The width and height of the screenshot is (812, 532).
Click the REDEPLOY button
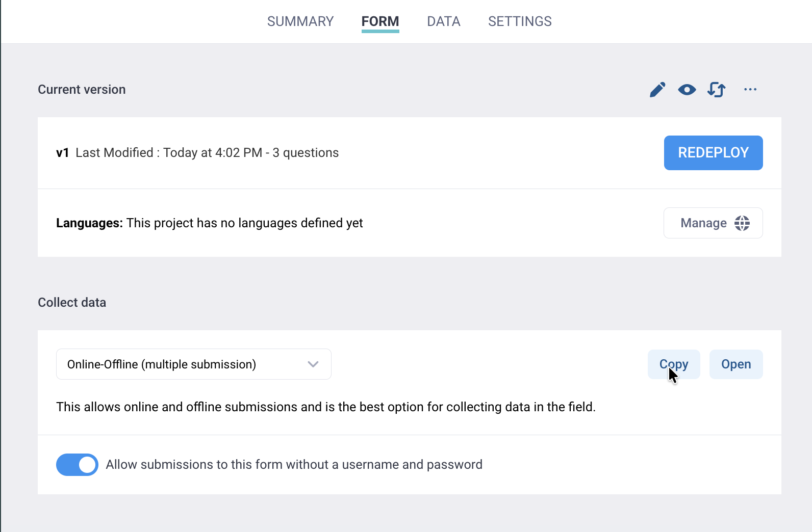pyautogui.click(x=713, y=153)
